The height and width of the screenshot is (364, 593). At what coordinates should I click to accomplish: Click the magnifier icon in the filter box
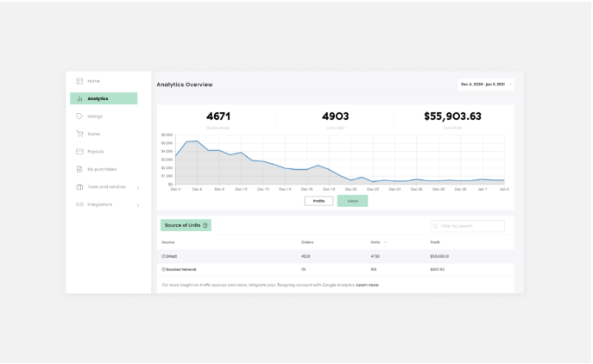coord(436,226)
